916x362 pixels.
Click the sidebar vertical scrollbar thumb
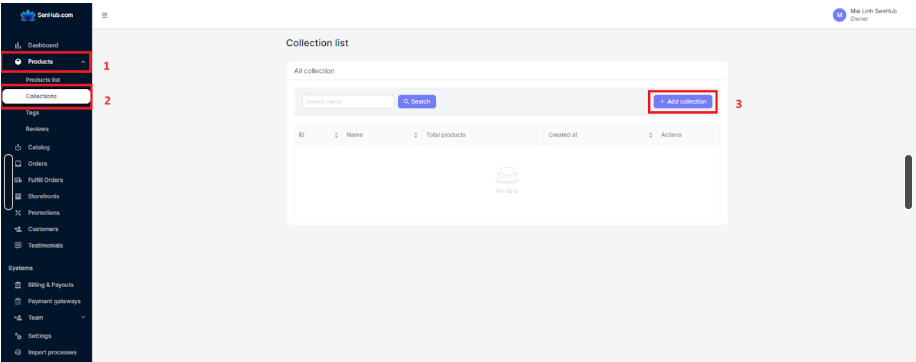click(x=8, y=182)
